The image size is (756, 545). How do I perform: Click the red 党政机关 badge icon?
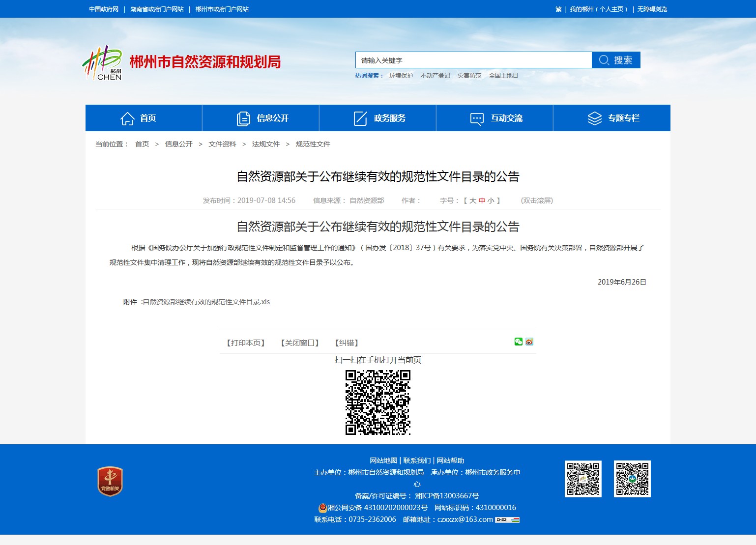[110, 481]
